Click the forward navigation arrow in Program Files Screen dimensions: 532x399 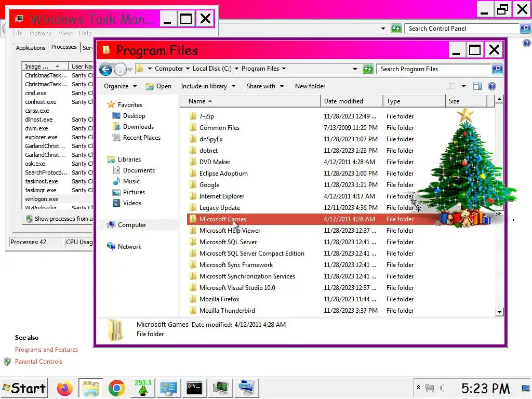click(x=120, y=70)
